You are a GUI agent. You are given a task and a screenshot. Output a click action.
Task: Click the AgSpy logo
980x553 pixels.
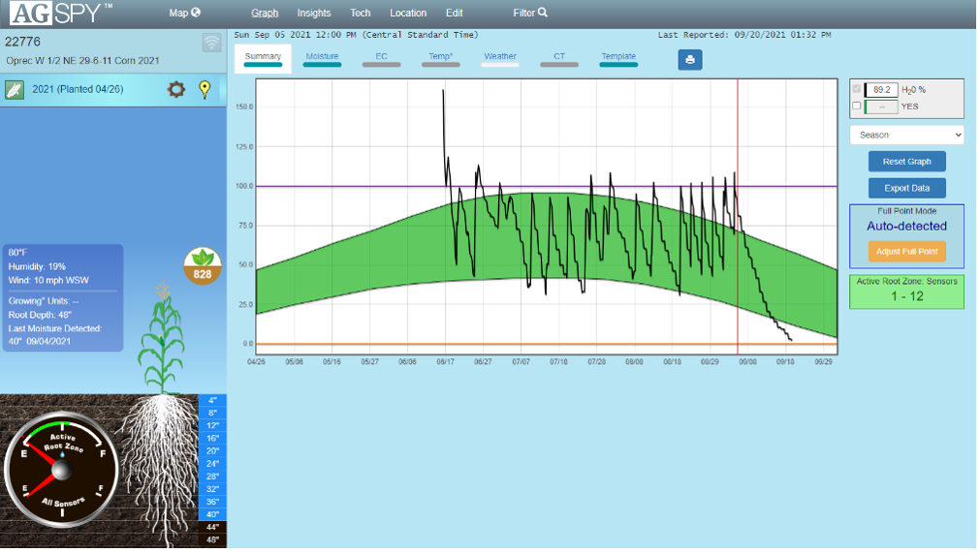click(61, 13)
